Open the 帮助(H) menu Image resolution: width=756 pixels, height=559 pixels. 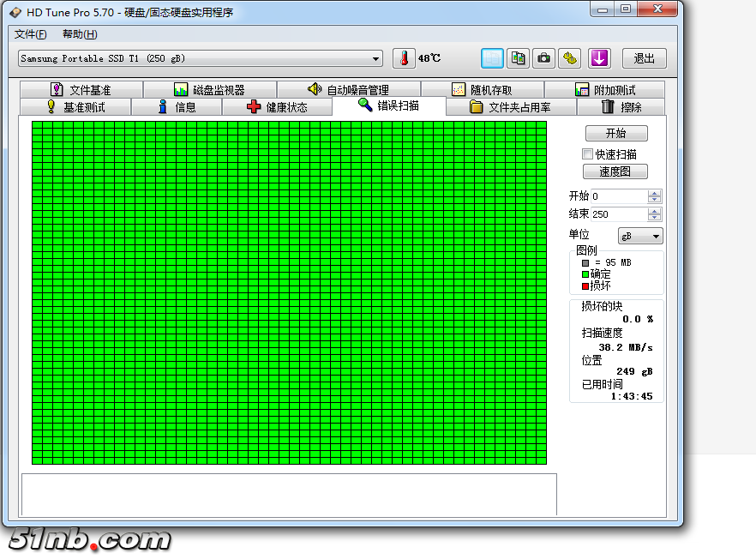tap(80, 34)
